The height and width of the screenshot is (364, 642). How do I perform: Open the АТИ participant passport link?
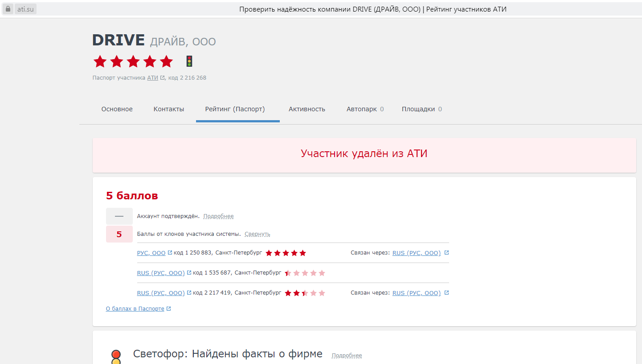point(153,78)
